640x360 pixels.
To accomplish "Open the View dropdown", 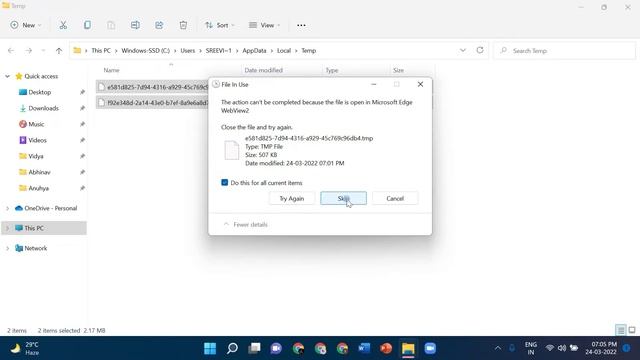I will tap(264, 25).
